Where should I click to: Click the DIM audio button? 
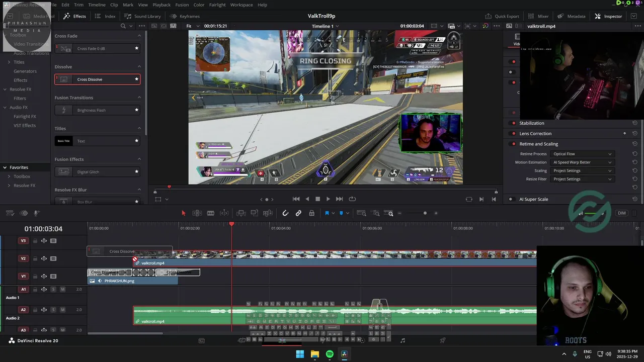(x=622, y=213)
